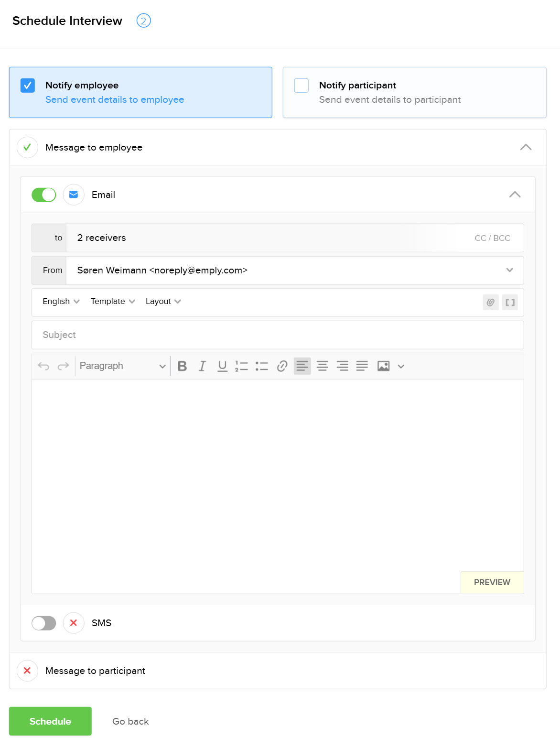Open the From sender dropdown
The height and width of the screenshot is (749, 560).
pos(509,271)
